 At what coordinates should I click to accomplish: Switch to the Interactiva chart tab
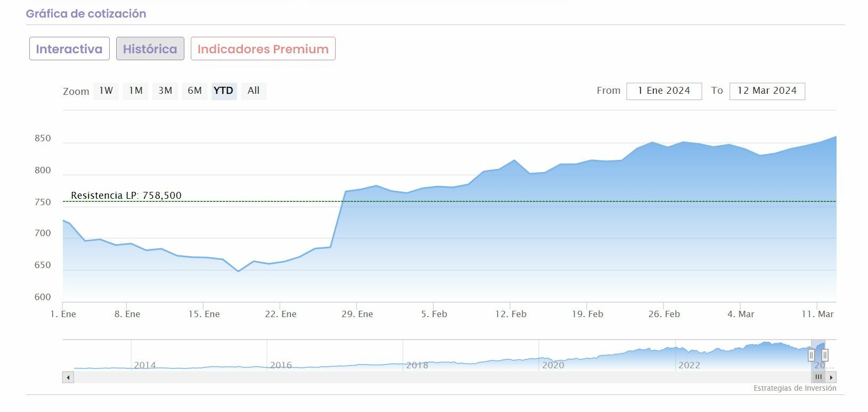pyautogui.click(x=69, y=49)
